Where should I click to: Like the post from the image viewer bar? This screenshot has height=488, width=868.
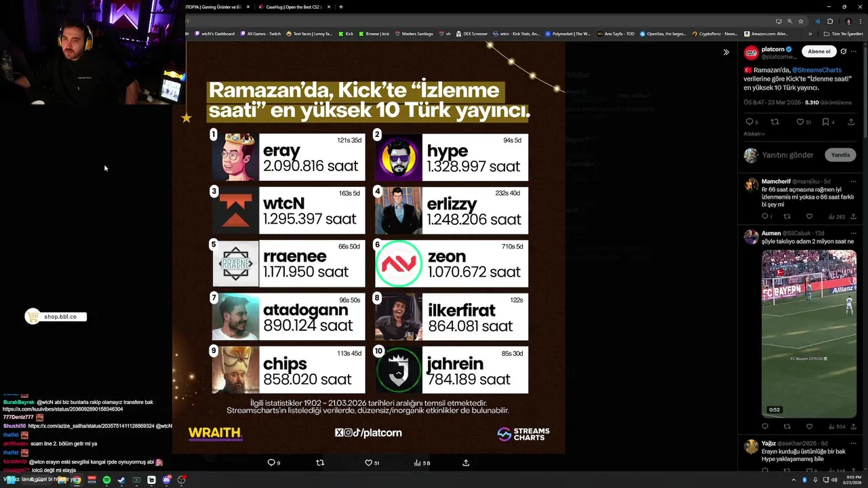tap(369, 463)
